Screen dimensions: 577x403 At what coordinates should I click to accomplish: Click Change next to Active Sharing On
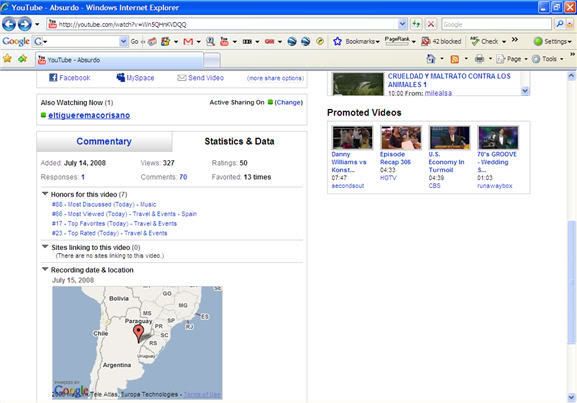[288, 102]
